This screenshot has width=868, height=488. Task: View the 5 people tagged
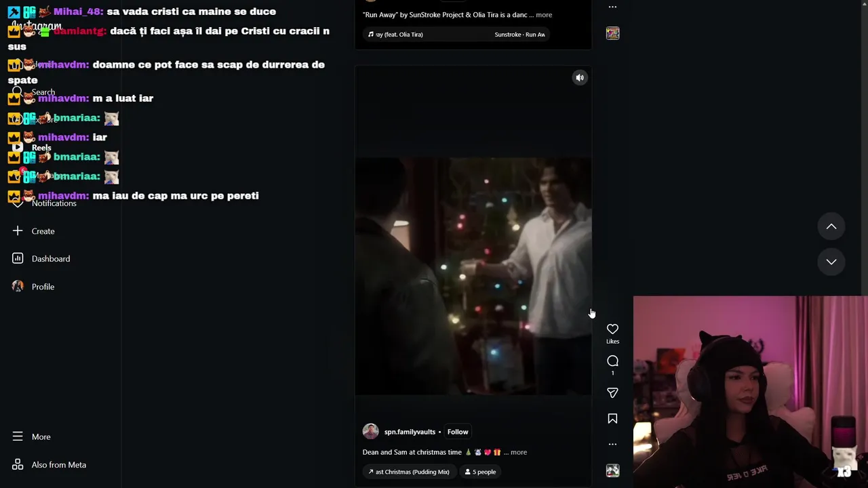tap(480, 472)
